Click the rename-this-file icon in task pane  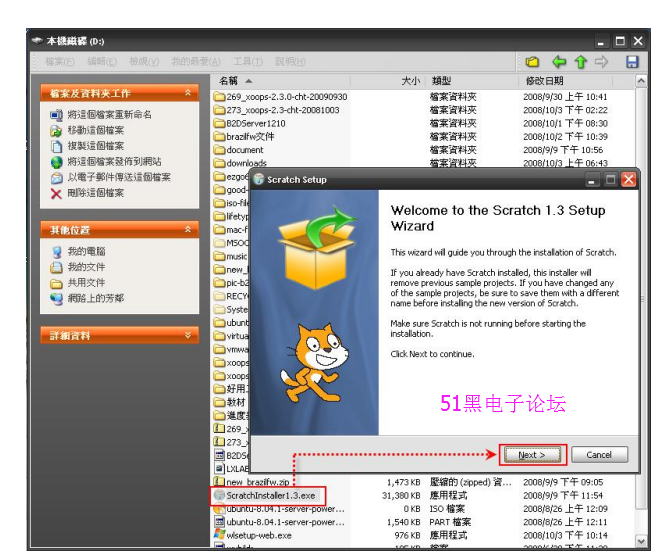[56, 115]
